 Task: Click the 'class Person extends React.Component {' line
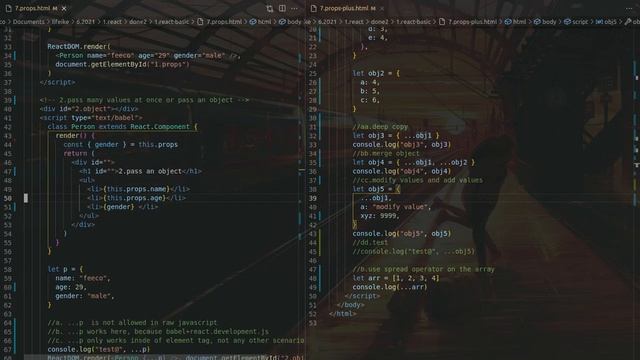point(122,127)
